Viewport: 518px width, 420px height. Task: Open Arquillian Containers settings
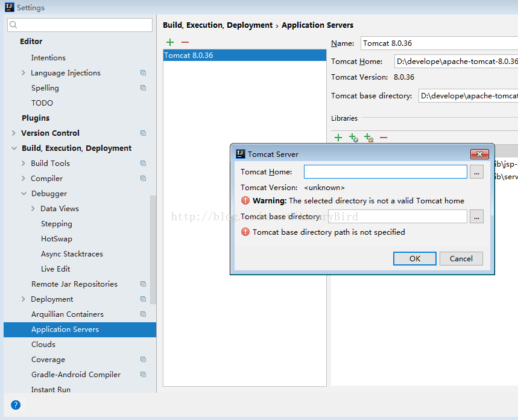pos(68,314)
